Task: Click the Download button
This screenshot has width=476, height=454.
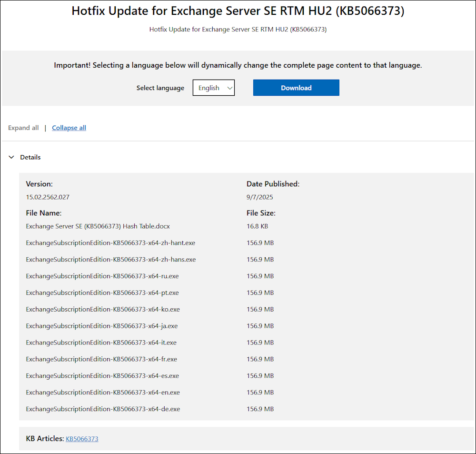Action: (296, 88)
